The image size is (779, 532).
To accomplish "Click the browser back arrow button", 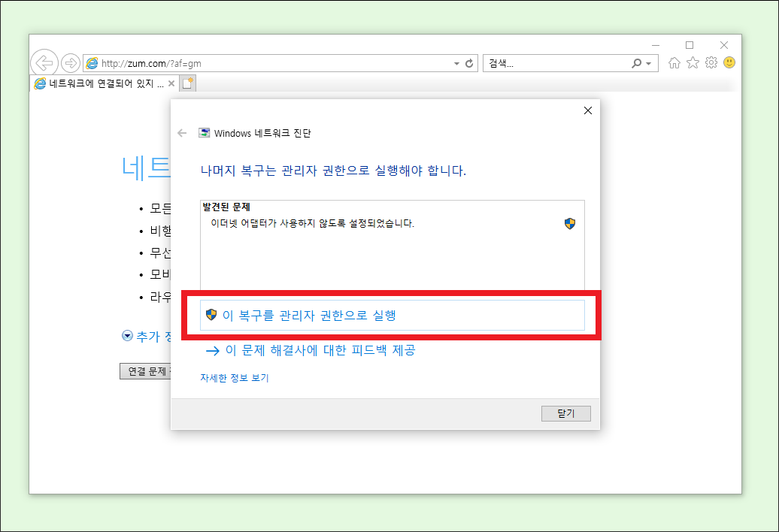I will [x=44, y=63].
